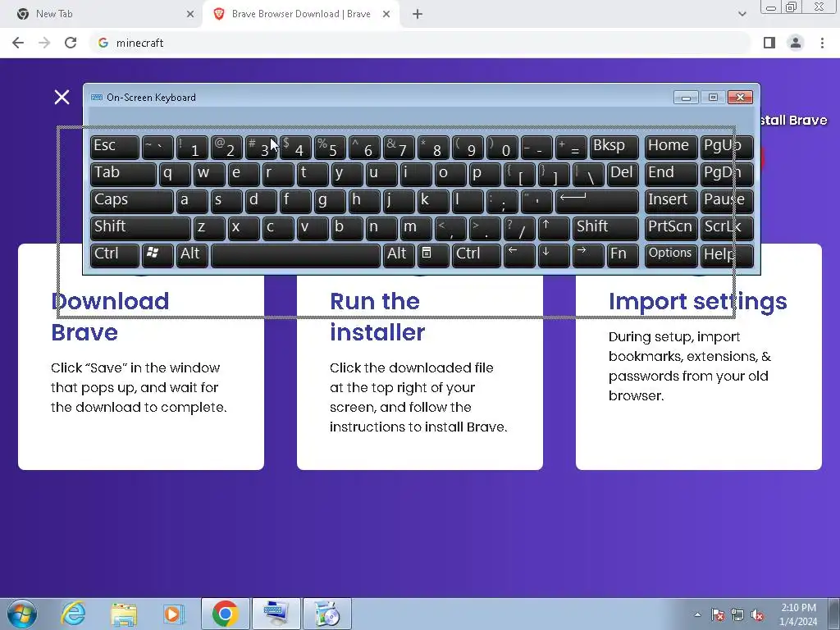
Task: Click the Del key
Action: [x=623, y=174]
